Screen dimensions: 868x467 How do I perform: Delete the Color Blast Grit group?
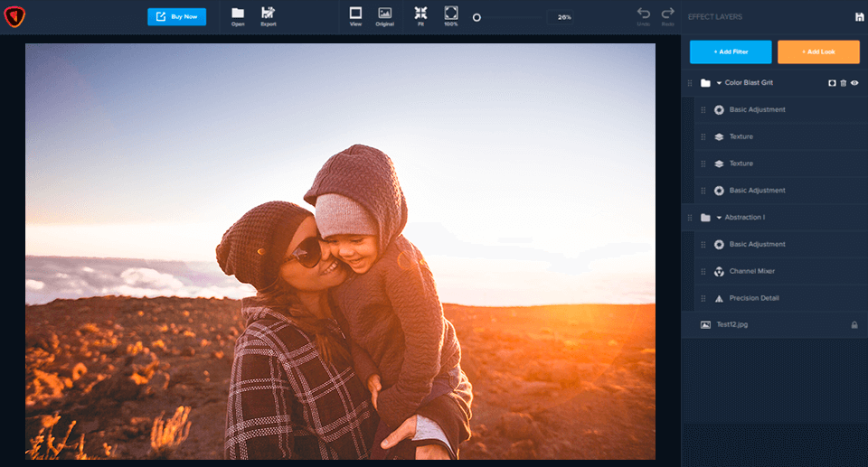(844, 83)
